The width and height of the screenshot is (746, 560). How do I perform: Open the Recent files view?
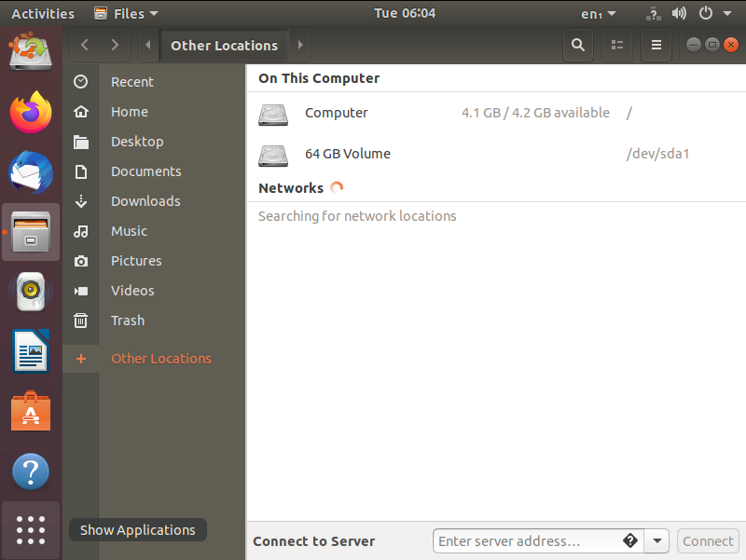(133, 81)
